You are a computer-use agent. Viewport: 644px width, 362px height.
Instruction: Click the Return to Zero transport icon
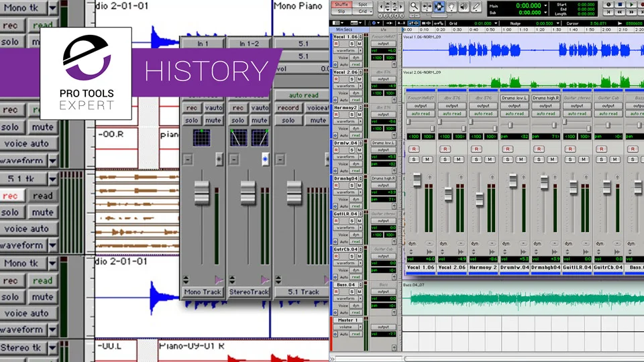pos(608,12)
